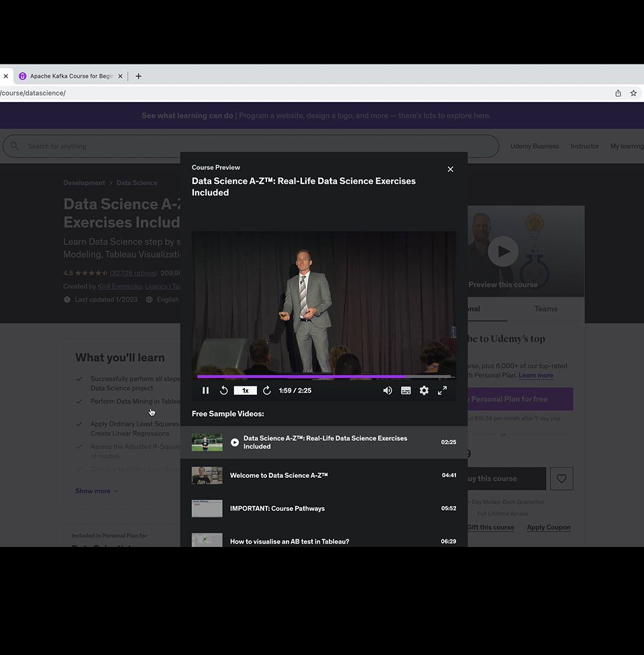The height and width of the screenshot is (655, 644).
Task: Open a new browser tab
Action: 138,76
